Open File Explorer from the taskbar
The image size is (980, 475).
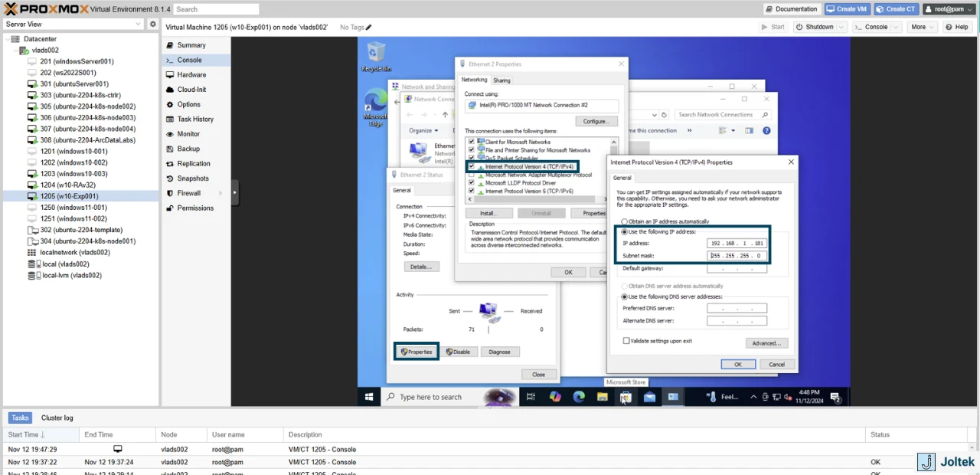(x=603, y=397)
